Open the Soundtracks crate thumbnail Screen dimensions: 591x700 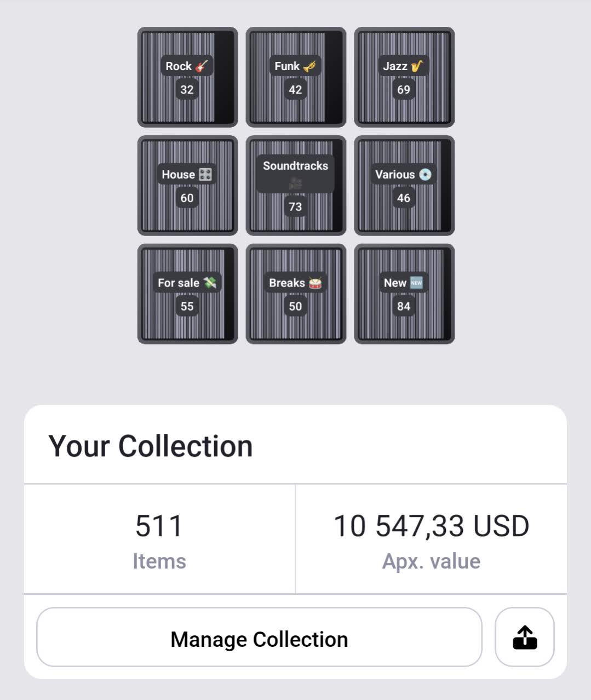[296, 186]
